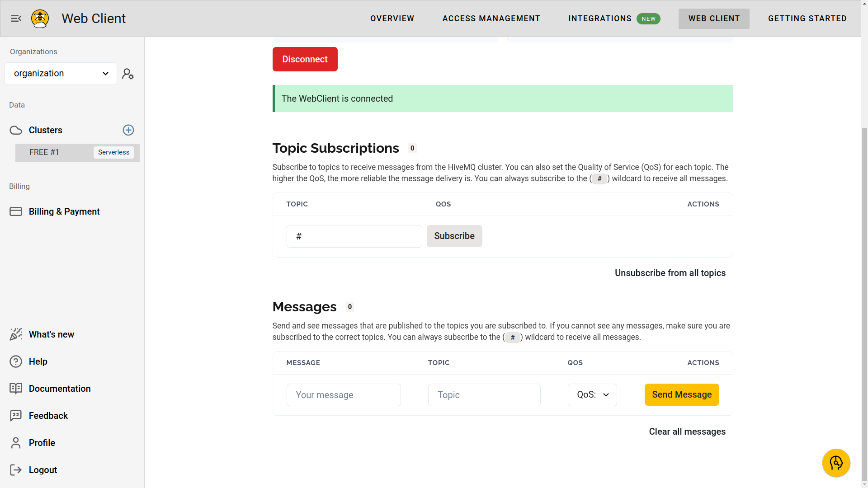The width and height of the screenshot is (868, 488).
Task: Click the Documentation book icon
Action: click(16, 389)
